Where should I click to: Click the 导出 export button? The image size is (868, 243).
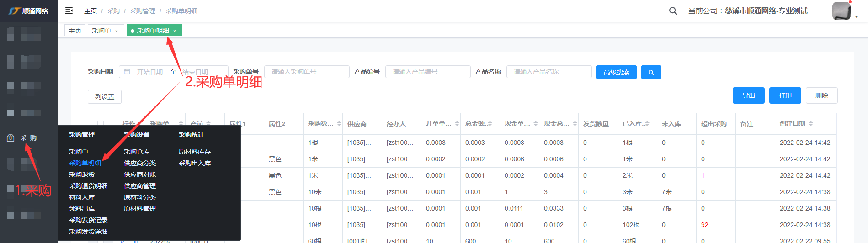[748, 95]
